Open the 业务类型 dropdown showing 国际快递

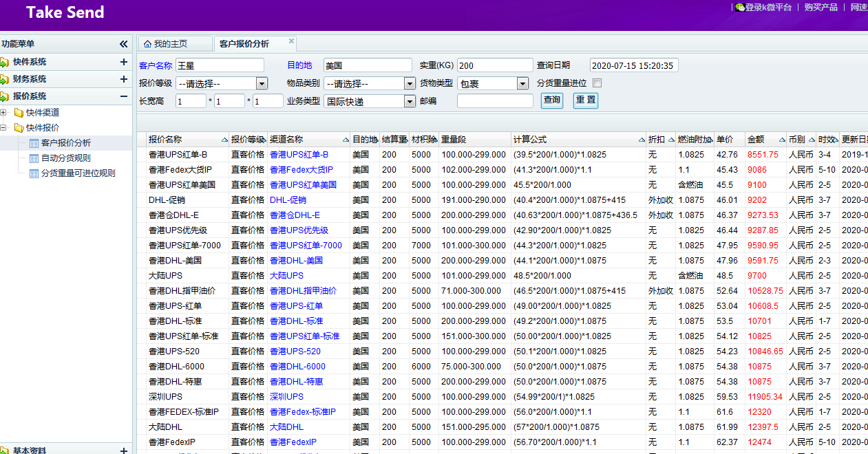[410, 102]
